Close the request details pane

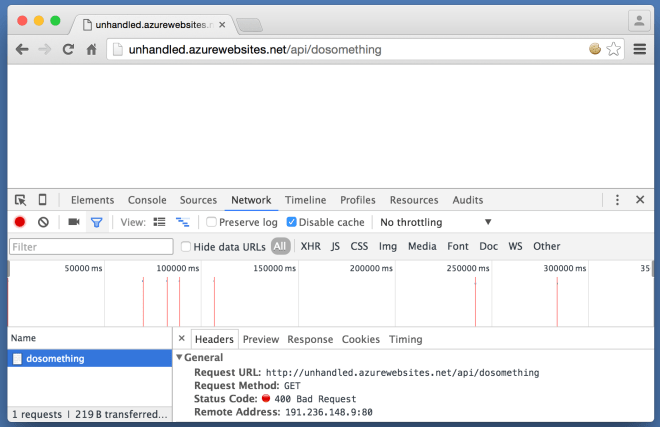tap(182, 338)
